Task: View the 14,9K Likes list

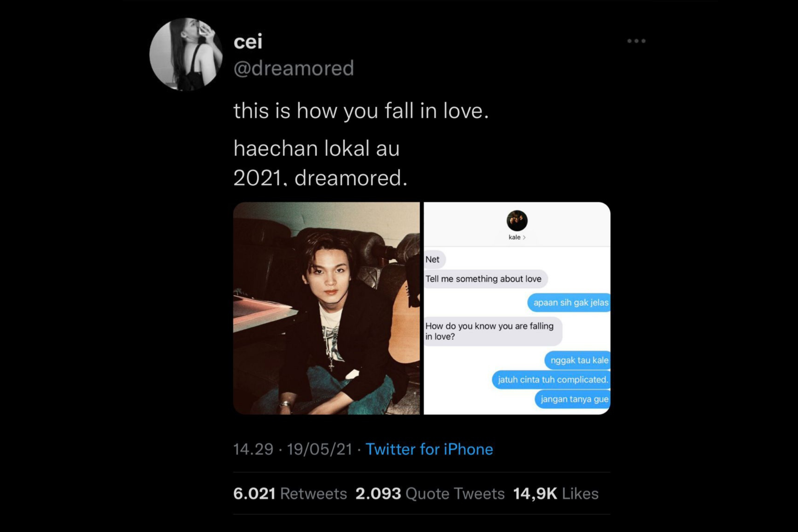Action: 556,494
